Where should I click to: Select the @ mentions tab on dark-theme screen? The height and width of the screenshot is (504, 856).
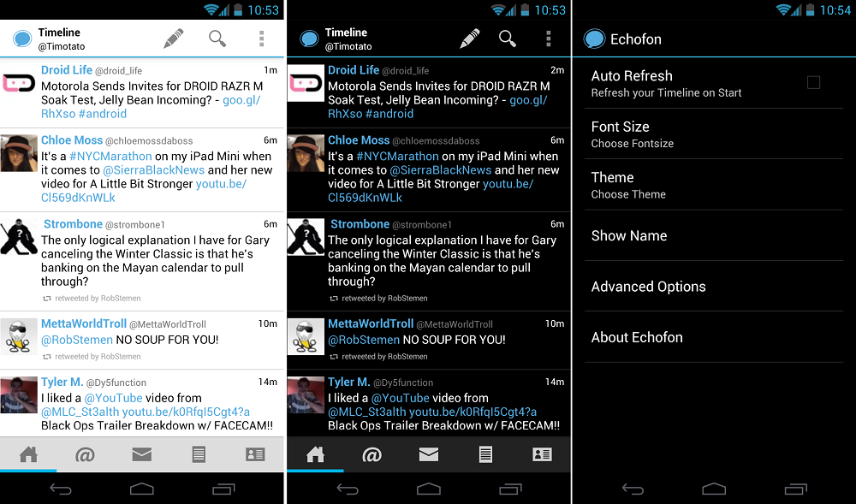click(372, 454)
